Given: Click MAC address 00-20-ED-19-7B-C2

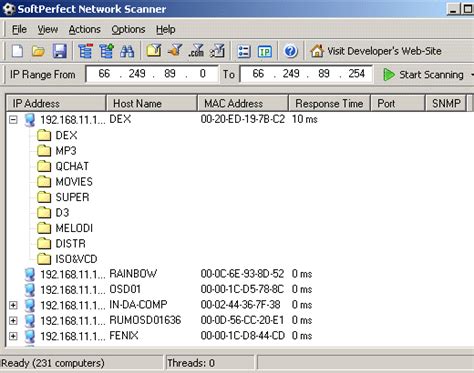Looking at the screenshot, I should (x=243, y=119).
